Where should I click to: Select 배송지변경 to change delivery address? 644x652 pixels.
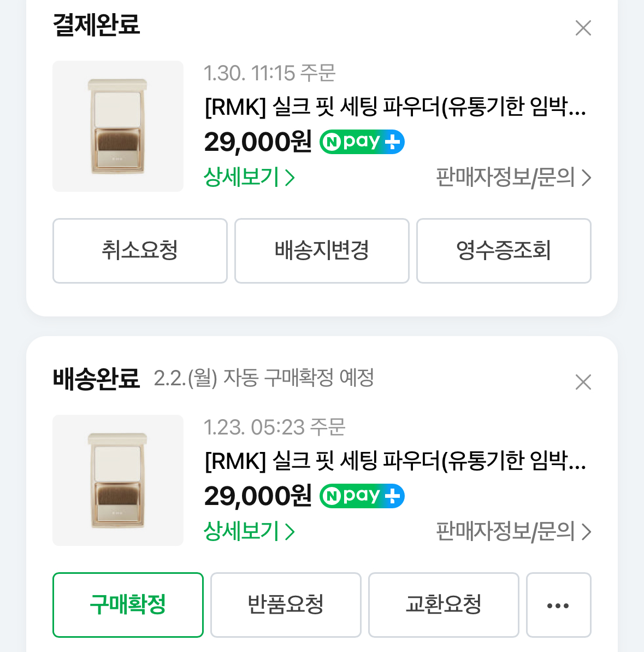(322, 251)
